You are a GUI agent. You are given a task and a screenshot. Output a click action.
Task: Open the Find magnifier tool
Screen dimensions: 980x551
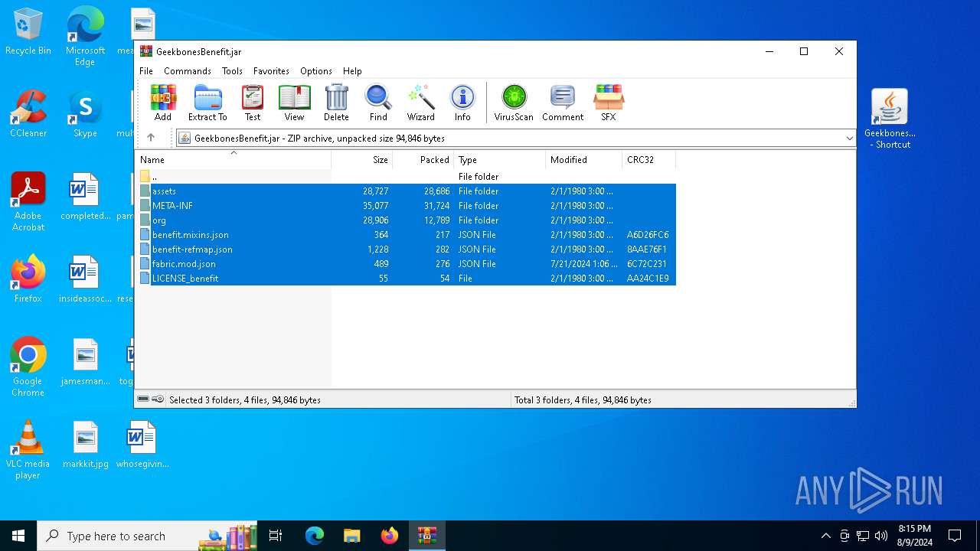(378, 103)
